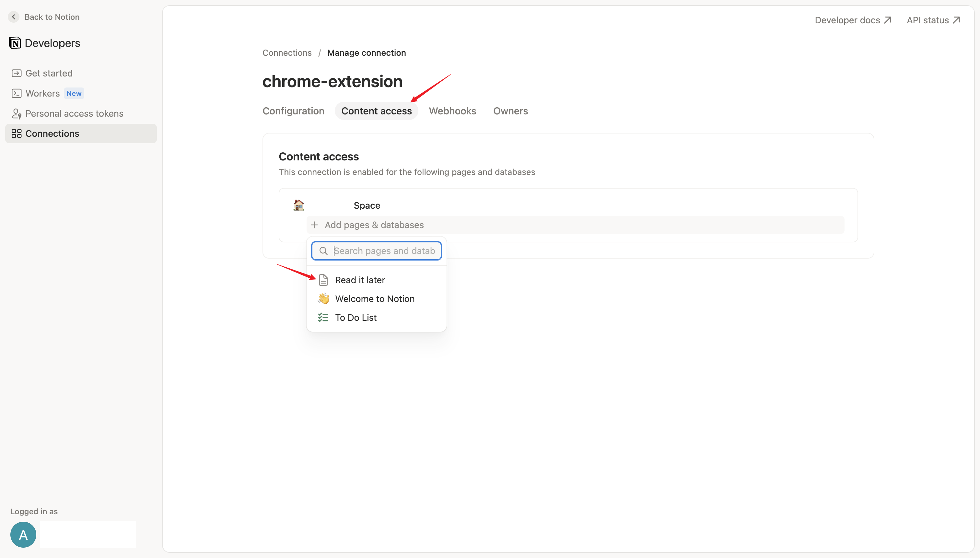This screenshot has width=980, height=558.
Task: Click the waving hand emoji icon
Action: point(323,298)
